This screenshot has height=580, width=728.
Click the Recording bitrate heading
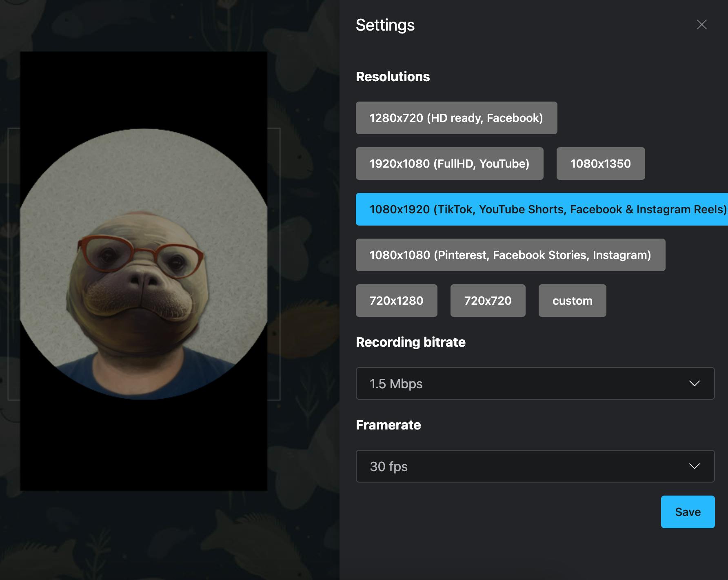tap(411, 342)
